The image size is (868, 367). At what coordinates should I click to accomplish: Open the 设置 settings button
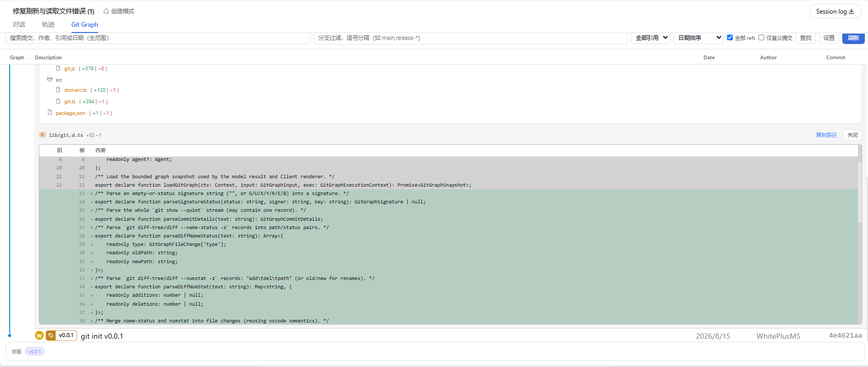[x=829, y=38]
